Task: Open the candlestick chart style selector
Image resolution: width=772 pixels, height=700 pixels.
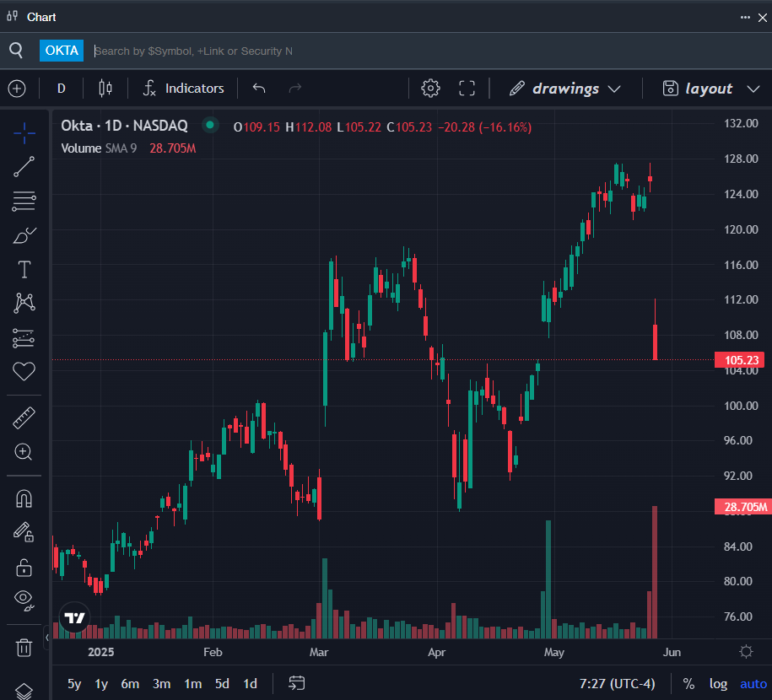Action: [105, 89]
